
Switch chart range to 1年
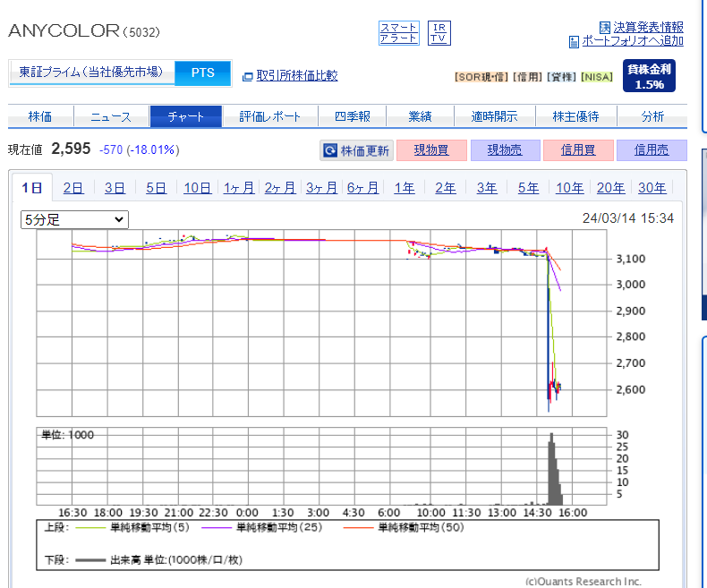point(405,188)
